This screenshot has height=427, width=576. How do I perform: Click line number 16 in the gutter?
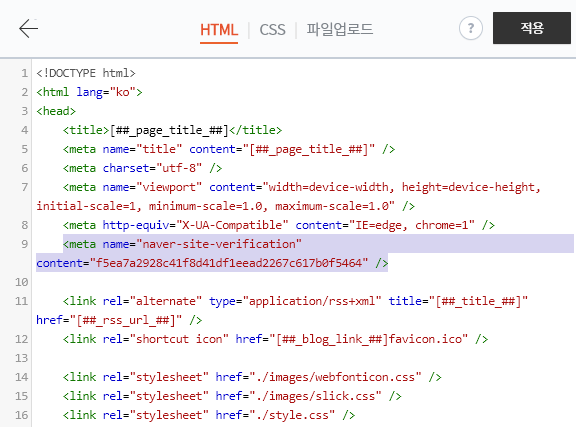pyautogui.click(x=21, y=415)
